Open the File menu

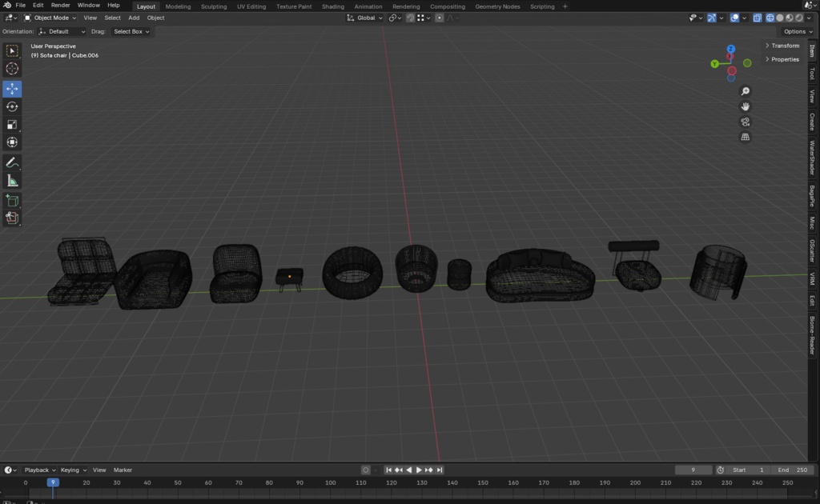coord(20,6)
